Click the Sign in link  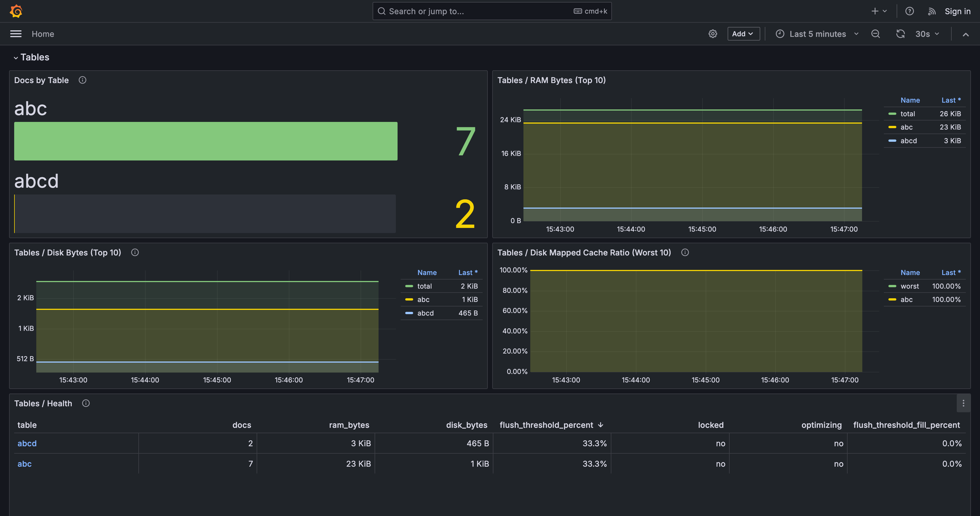tap(957, 11)
